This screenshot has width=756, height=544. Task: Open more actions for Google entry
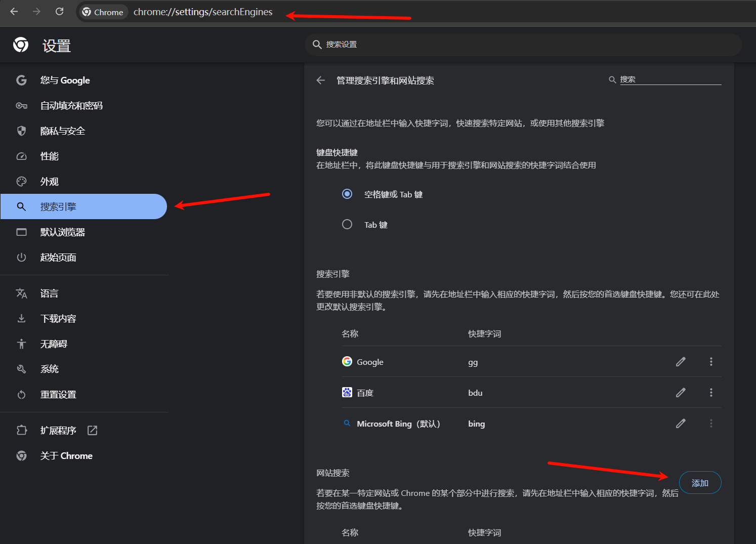711,362
